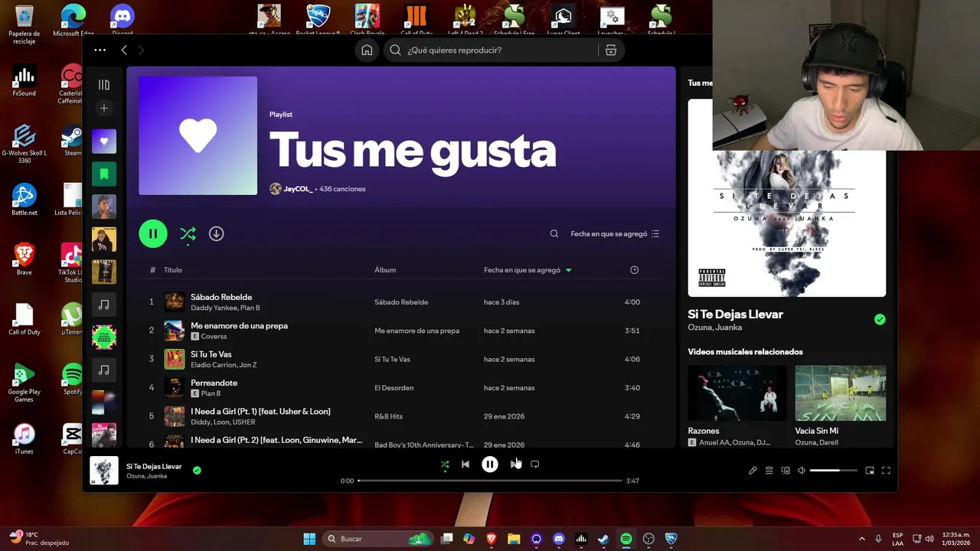Select song 'Si Tu Te Vas'

pos(211,354)
